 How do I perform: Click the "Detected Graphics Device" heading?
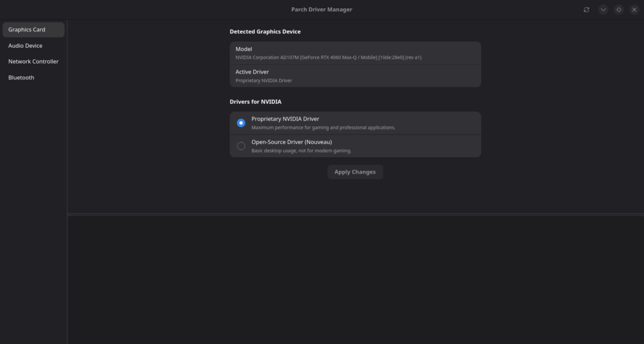click(x=265, y=31)
